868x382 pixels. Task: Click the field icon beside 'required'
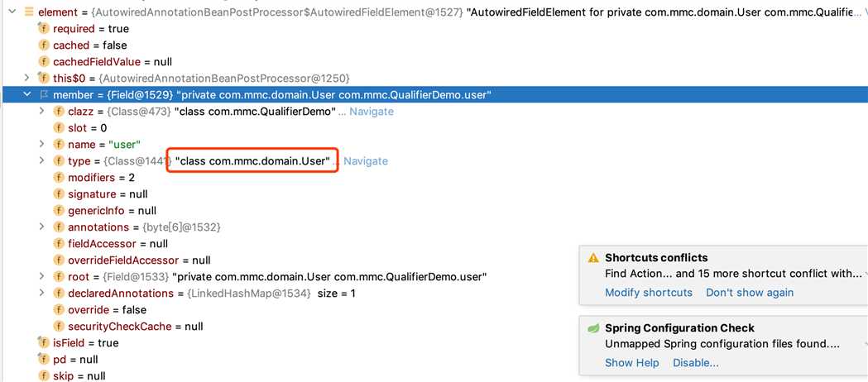point(44,29)
